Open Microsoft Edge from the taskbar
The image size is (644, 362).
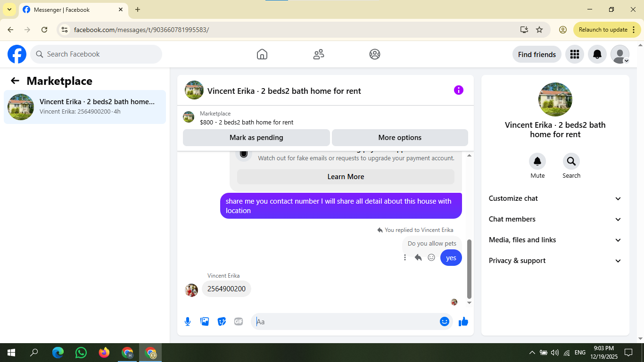pyautogui.click(x=58, y=353)
